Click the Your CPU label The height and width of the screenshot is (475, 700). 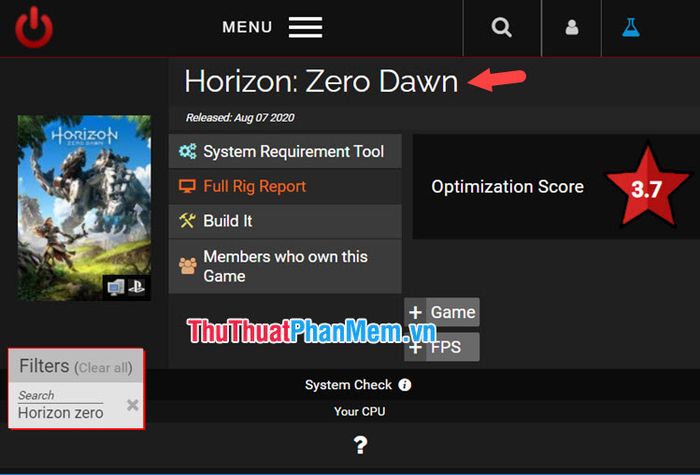click(360, 411)
